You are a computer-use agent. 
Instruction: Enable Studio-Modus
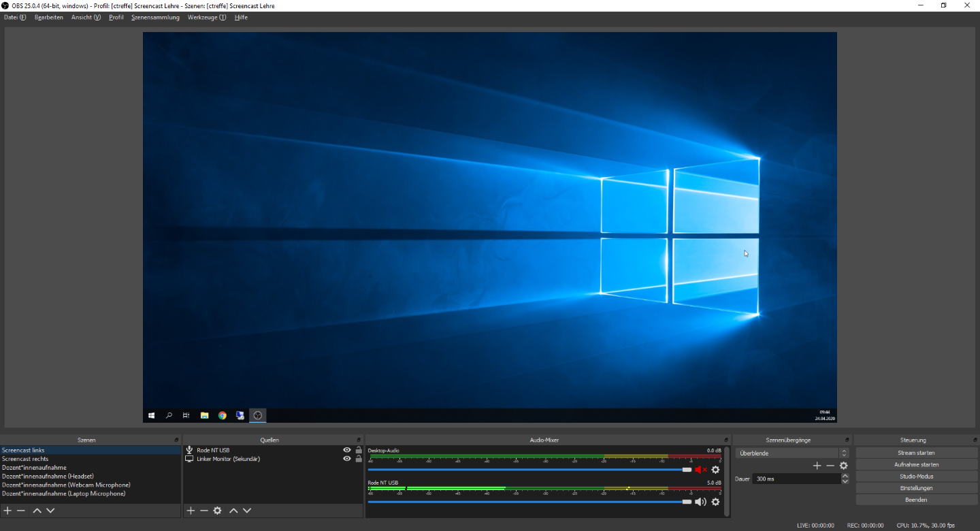coord(916,477)
